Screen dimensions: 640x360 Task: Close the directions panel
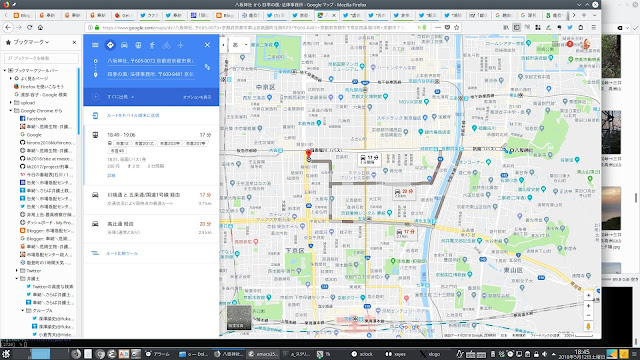coord(207,45)
